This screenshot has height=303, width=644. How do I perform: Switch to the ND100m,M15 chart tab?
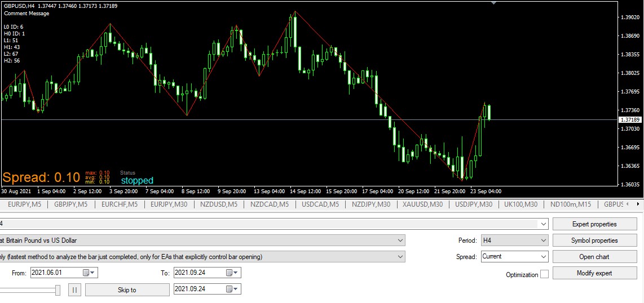coord(571,204)
